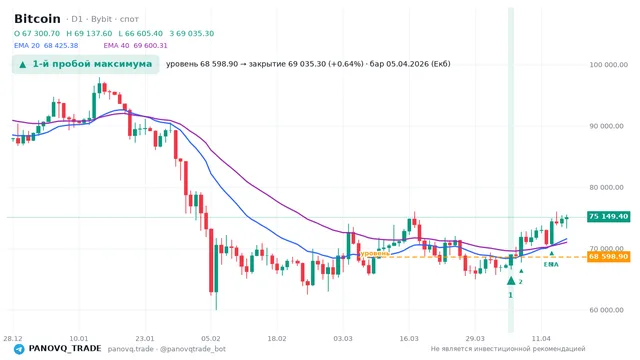The image size is (640, 360).
Task: Click the 11.04 date axis label
Action: (x=541, y=339)
